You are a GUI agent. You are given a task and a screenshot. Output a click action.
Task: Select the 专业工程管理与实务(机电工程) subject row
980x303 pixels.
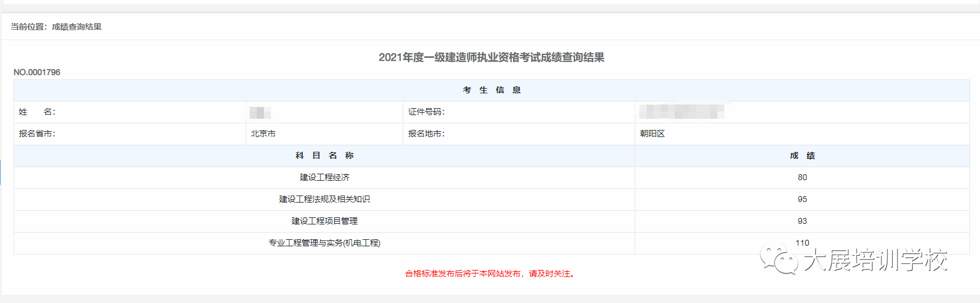(324, 243)
